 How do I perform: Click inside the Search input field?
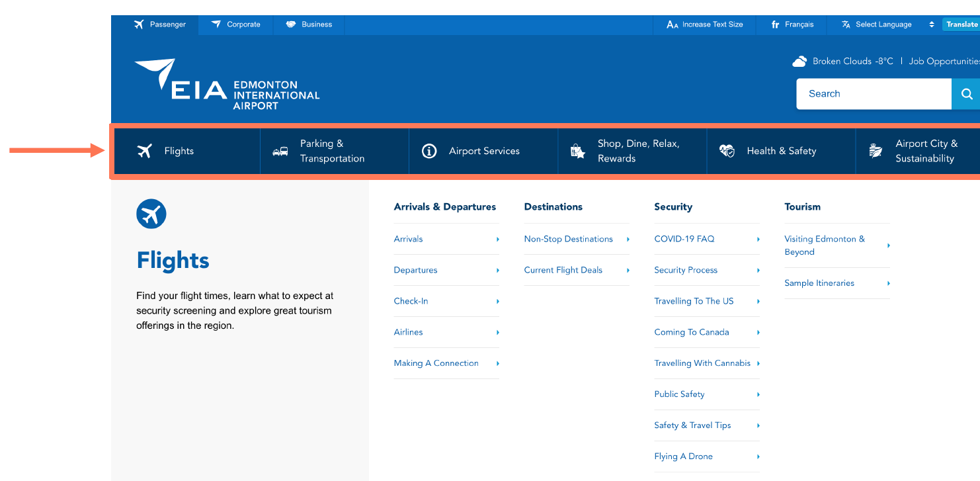(873, 94)
